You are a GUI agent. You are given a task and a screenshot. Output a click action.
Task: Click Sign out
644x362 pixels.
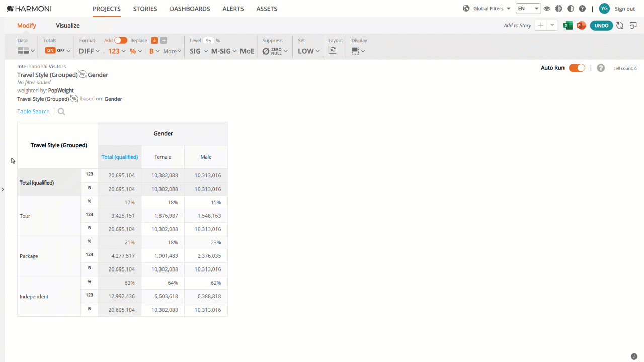point(625,9)
